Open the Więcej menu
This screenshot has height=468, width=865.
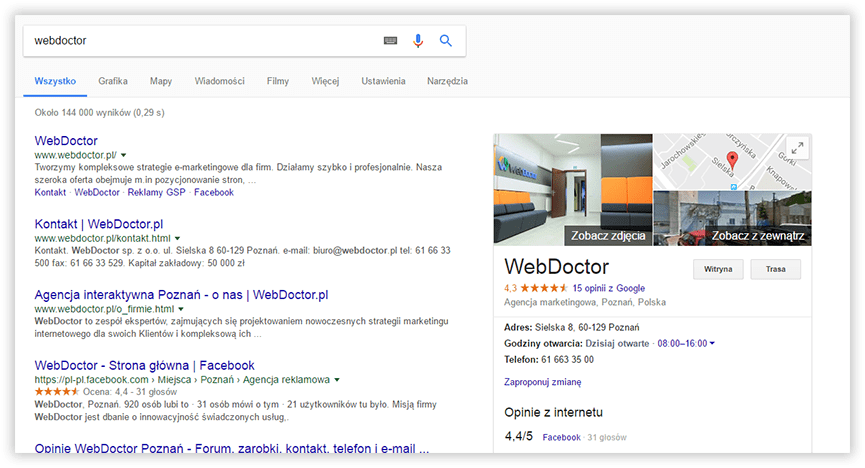click(325, 81)
